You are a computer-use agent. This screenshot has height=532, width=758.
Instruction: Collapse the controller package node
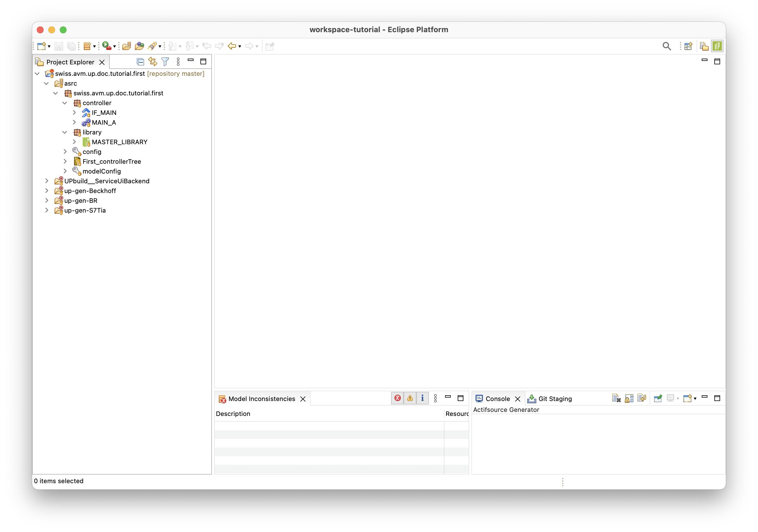[65, 103]
